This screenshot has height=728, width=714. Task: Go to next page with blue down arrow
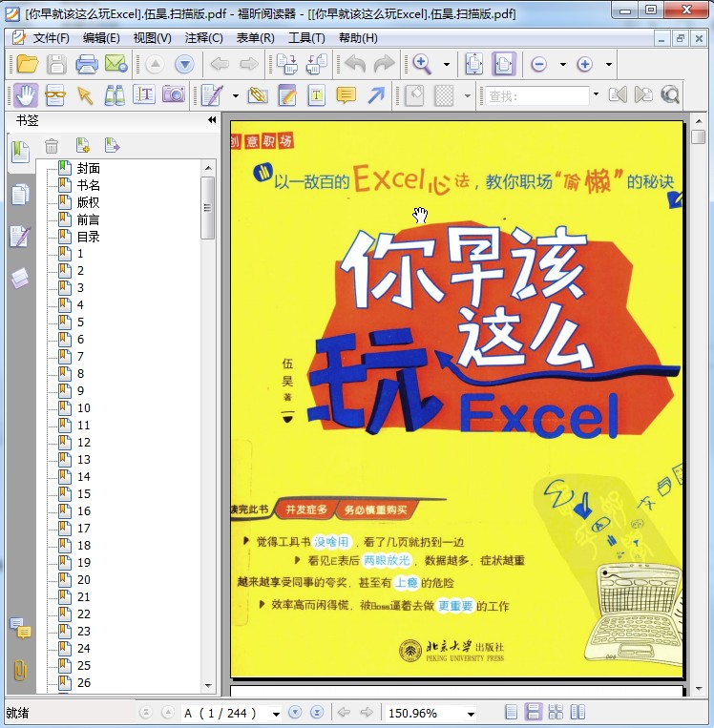(x=184, y=64)
